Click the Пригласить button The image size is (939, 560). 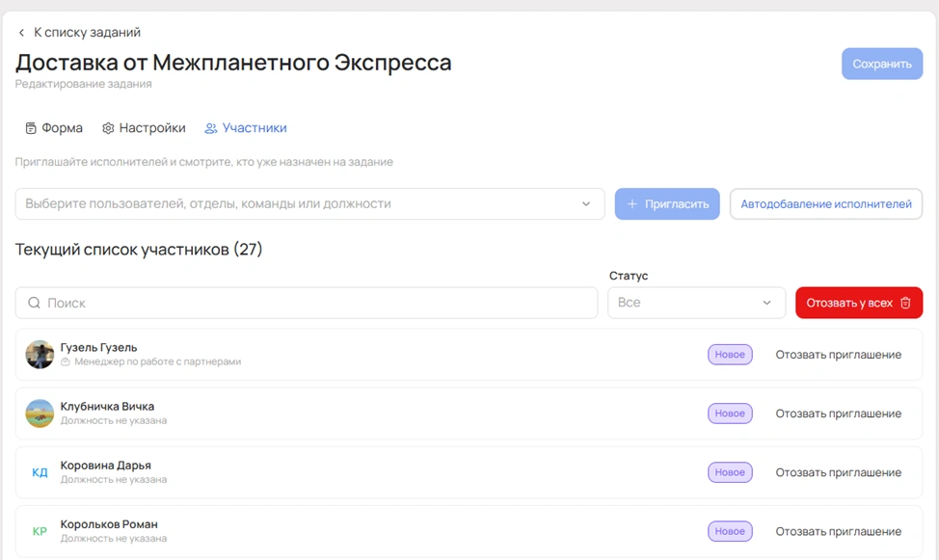667,204
